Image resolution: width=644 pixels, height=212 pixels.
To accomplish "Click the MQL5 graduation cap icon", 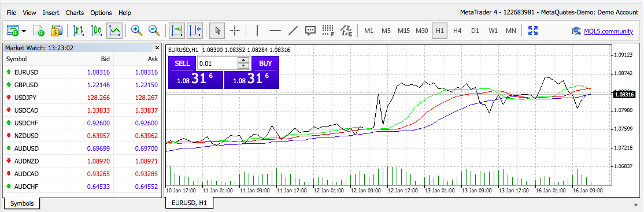I will coord(576,31).
